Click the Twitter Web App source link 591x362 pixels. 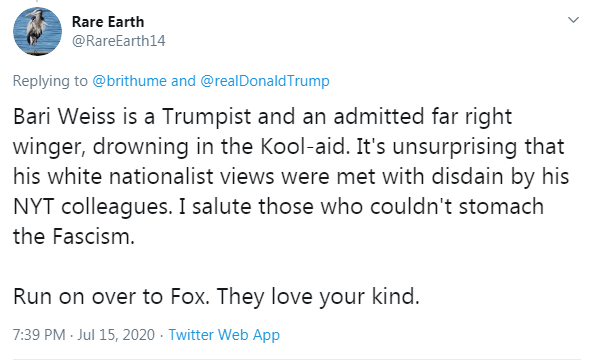[x=224, y=334]
